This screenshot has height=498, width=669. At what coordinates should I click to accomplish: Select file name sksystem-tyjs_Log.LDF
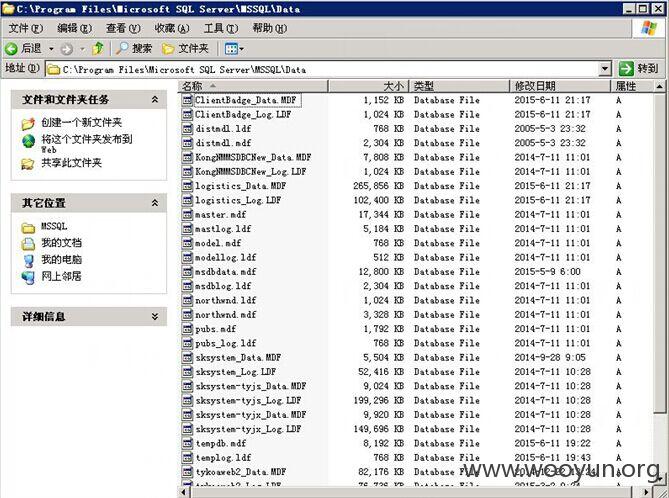(x=248, y=401)
